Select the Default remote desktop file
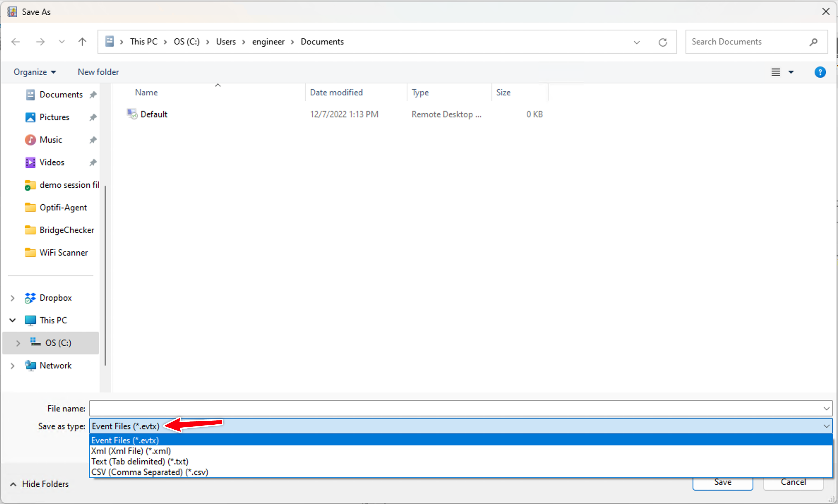 click(154, 114)
